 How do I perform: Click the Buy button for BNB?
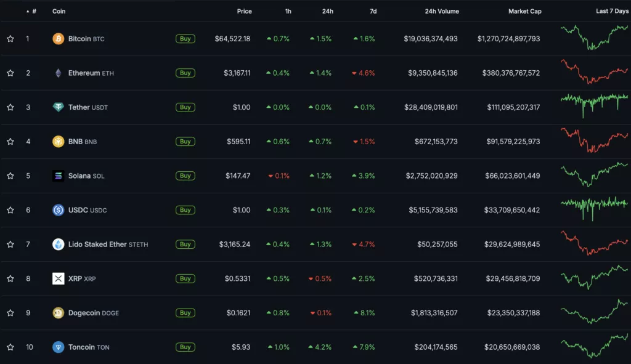(x=185, y=142)
